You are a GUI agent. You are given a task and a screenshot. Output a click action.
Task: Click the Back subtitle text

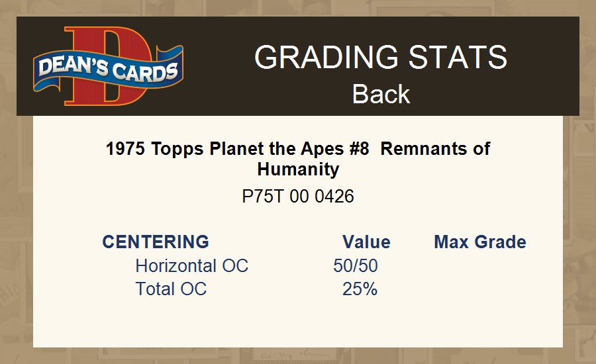[381, 94]
